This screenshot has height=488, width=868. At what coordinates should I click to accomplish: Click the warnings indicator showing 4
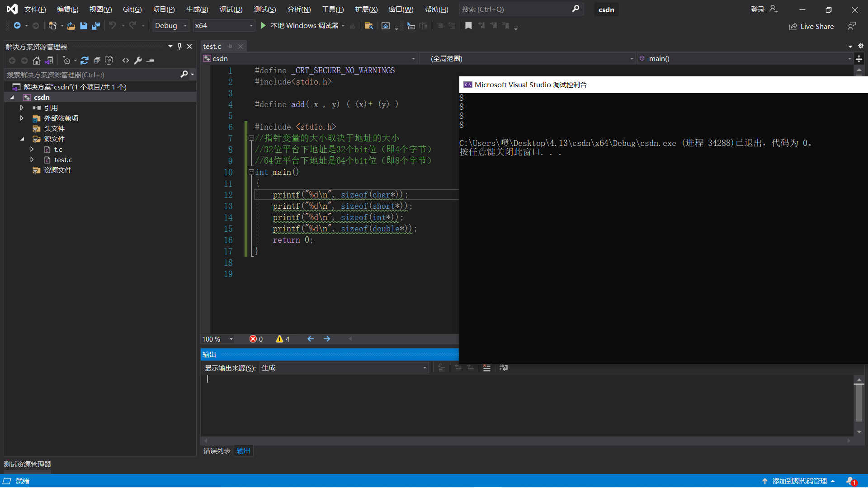pos(283,339)
